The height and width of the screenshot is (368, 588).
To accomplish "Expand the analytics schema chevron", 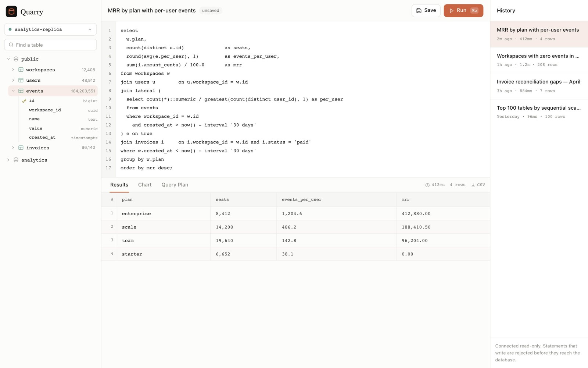I will coord(8,160).
